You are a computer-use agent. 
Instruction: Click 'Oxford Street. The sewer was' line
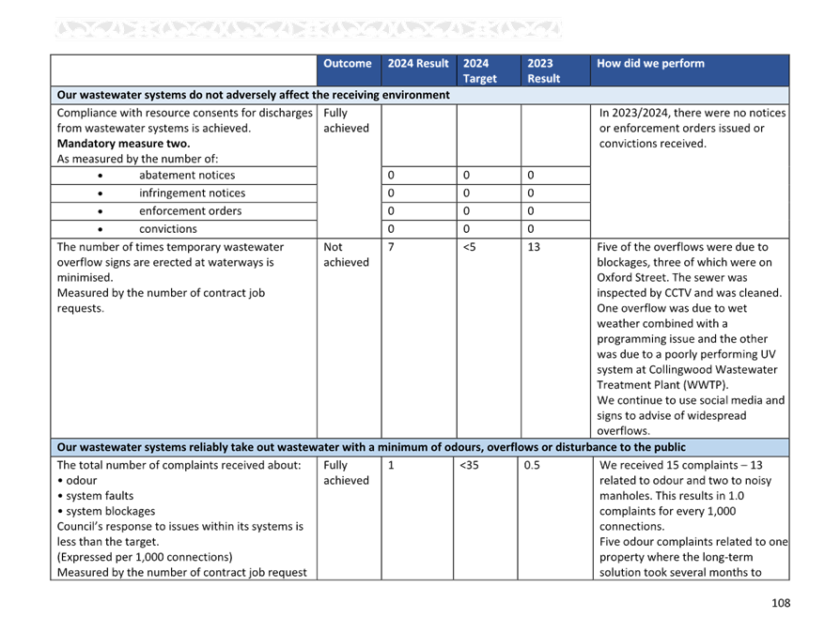pyautogui.click(x=672, y=277)
